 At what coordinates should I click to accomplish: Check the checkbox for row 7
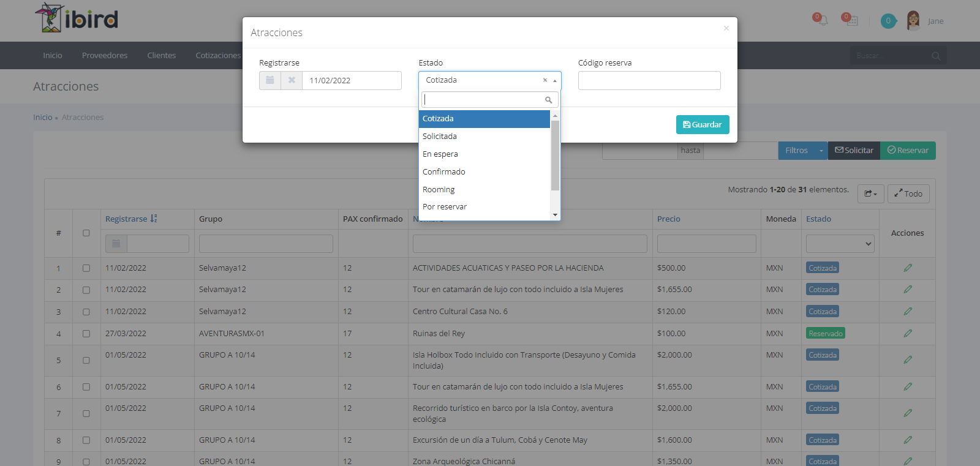(x=86, y=413)
